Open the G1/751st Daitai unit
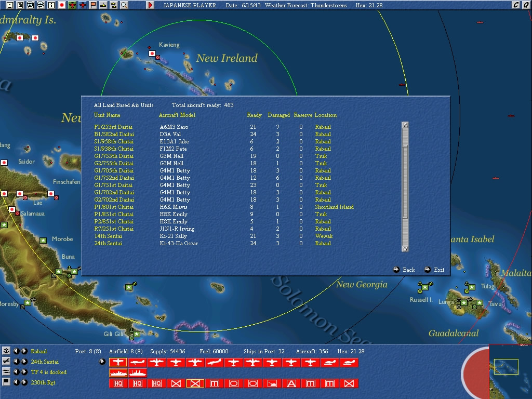Image resolution: width=532 pixels, height=399 pixels. pyautogui.click(x=113, y=185)
